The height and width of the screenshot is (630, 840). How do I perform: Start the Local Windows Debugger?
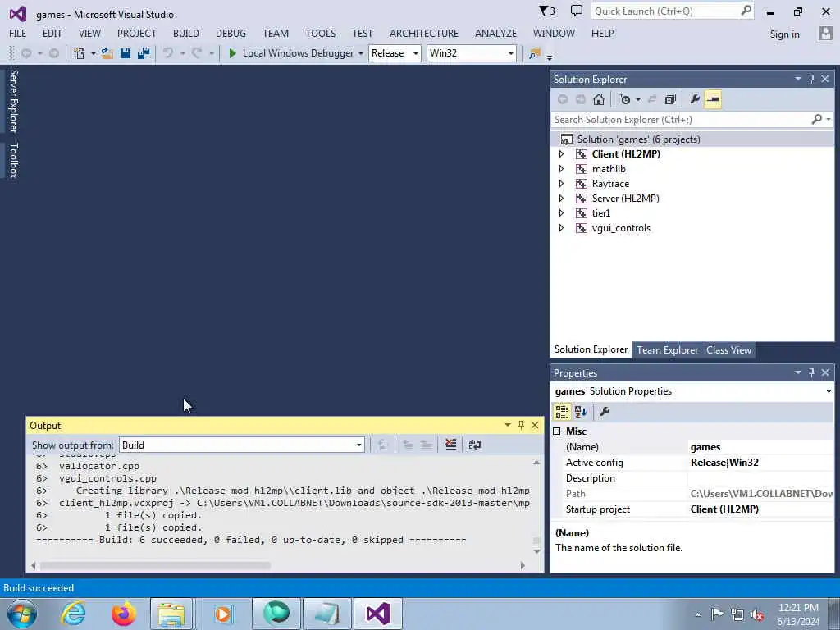point(291,53)
